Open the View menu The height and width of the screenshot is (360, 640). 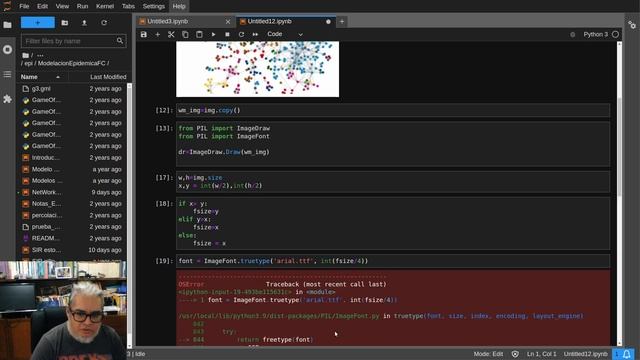click(62, 6)
